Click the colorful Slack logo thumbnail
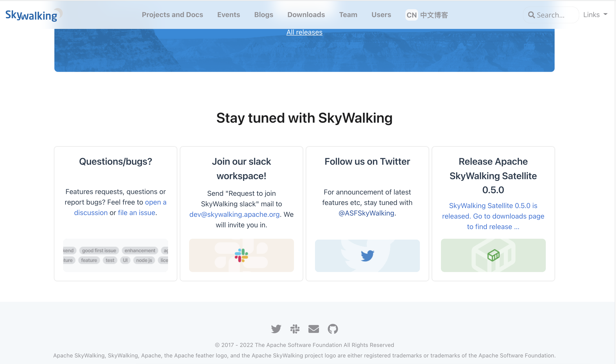616x364 pixels. [241, 255]
